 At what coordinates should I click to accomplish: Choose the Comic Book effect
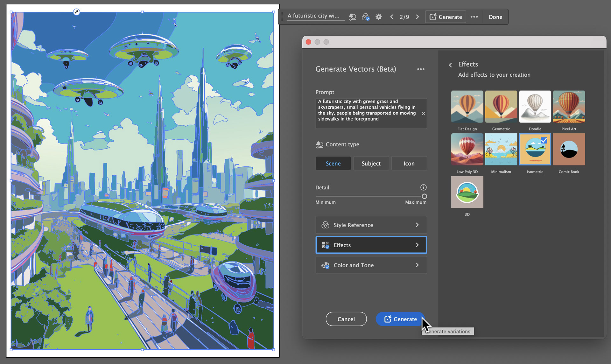569,149
